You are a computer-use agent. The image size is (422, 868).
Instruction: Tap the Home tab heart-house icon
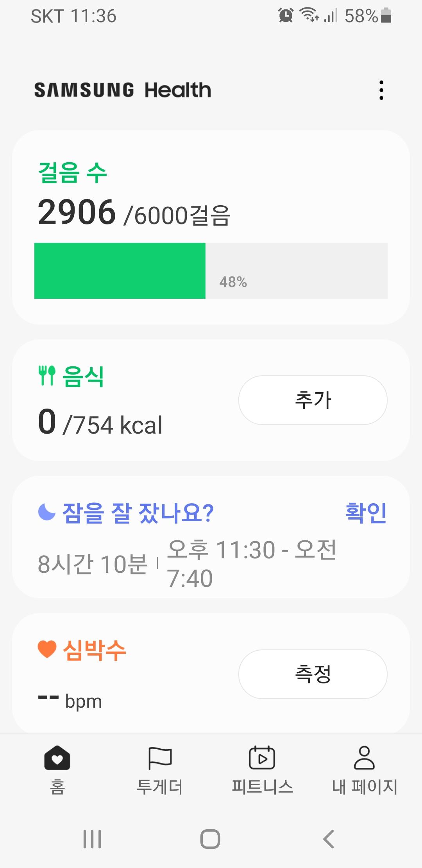pyautogui.click(x=57, y=758)
